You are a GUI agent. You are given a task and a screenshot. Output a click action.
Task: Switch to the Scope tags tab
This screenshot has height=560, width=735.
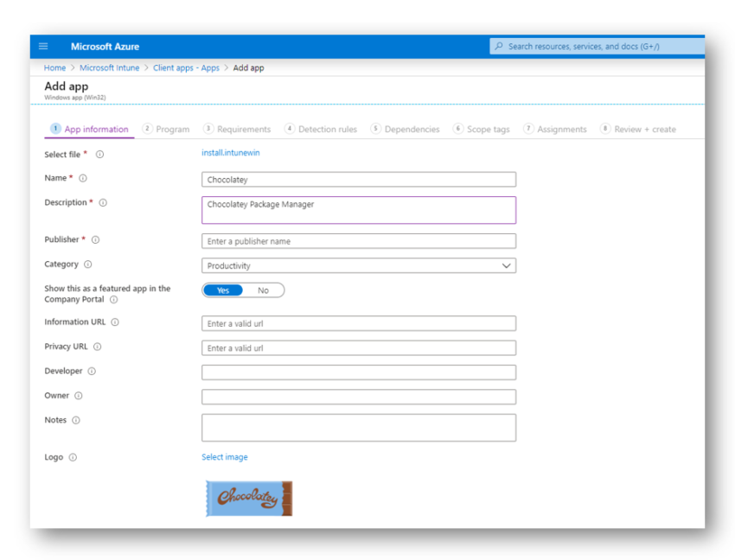(482, 129)
